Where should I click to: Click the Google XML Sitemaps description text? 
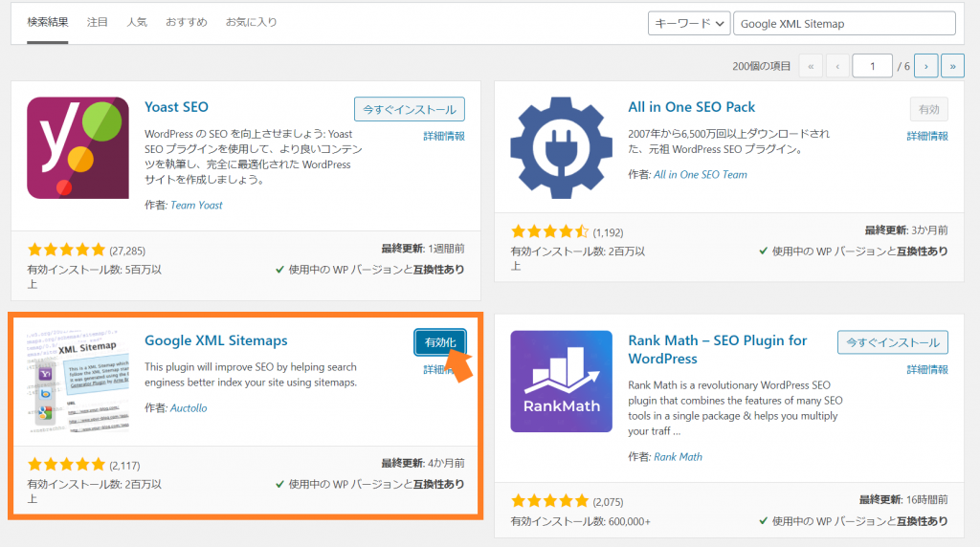pos(251,375)
